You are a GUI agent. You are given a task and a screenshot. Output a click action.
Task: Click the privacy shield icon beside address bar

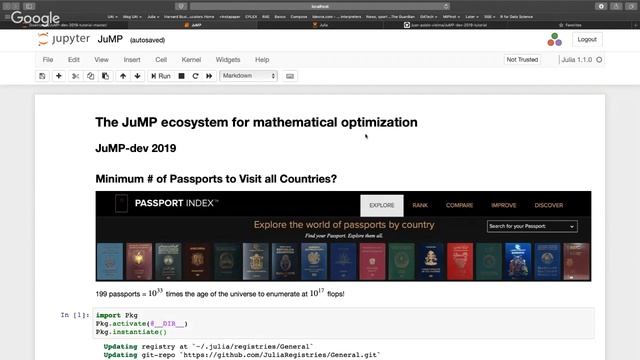tap(181, 6)
